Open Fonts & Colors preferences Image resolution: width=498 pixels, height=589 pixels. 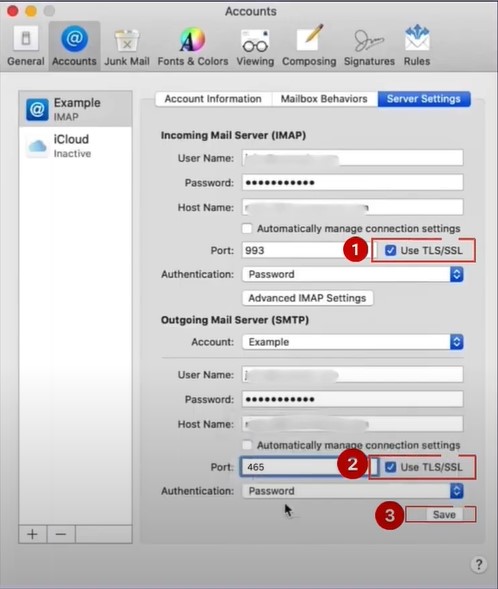click(x=193, y=47)
